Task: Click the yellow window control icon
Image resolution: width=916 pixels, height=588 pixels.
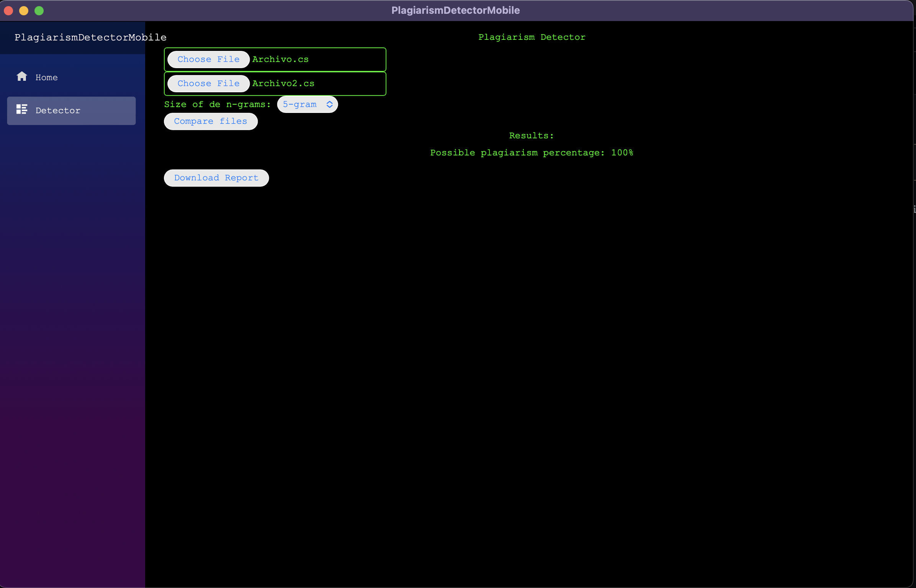Action: [x=24, y=11]
